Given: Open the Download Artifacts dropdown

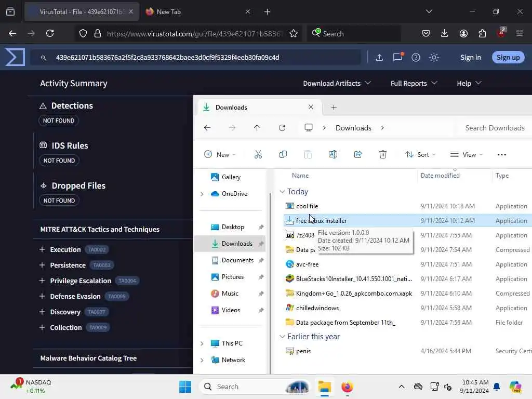Looking at the screenshot, I should pos(337,83).
